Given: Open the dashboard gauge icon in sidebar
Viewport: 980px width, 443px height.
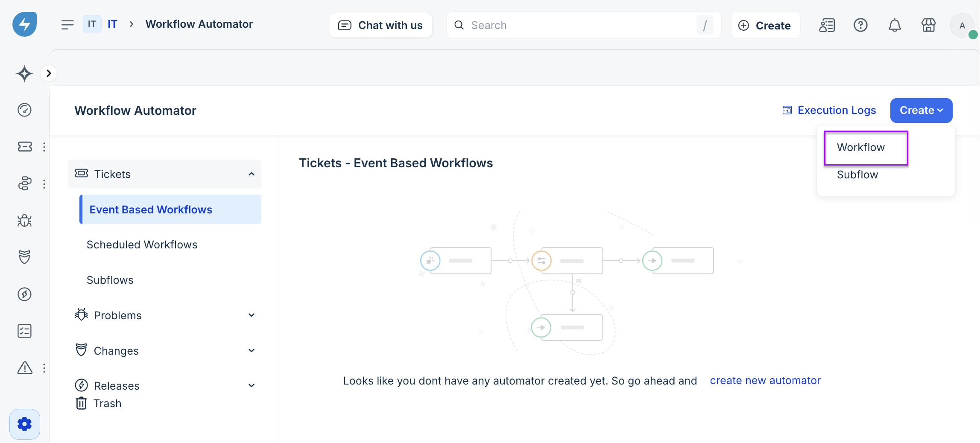Looking at the screenshot, I should pos(25,110).
